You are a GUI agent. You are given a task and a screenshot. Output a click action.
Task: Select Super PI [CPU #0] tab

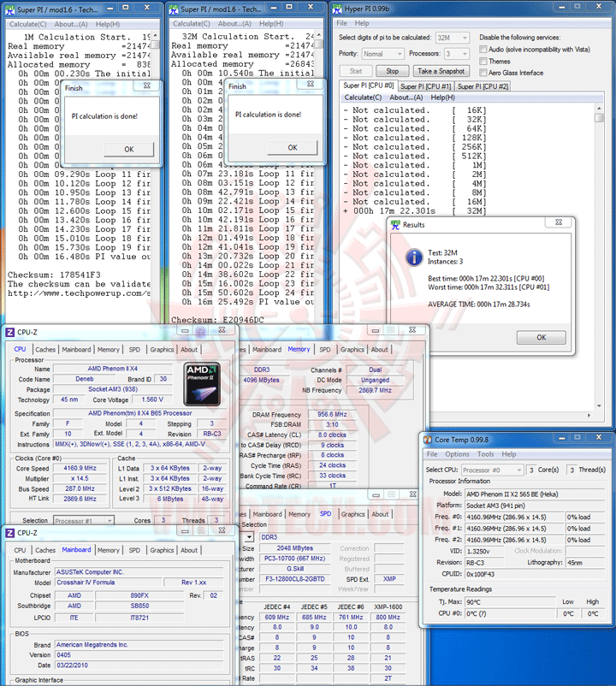pyautogui.click(x=369, y=86)
